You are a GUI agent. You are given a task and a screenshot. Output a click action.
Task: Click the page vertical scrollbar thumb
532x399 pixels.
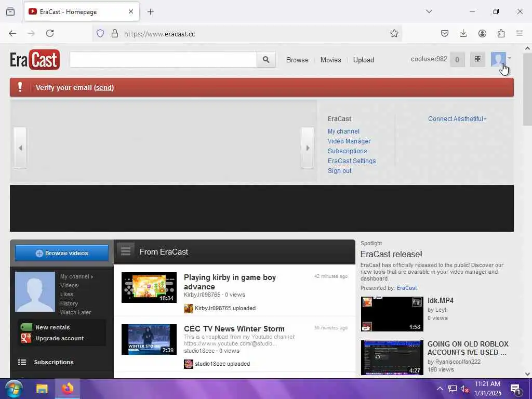pyautogui.click(x=527, y=89)
